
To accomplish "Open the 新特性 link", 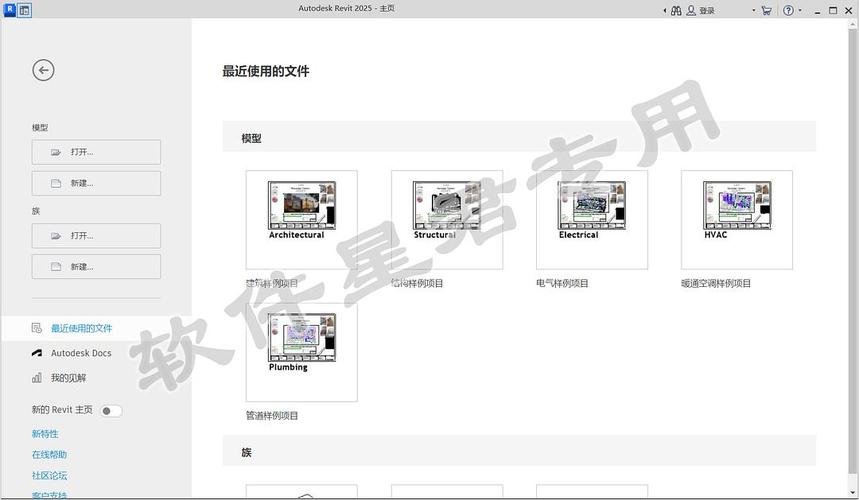I will coord(45,434).
